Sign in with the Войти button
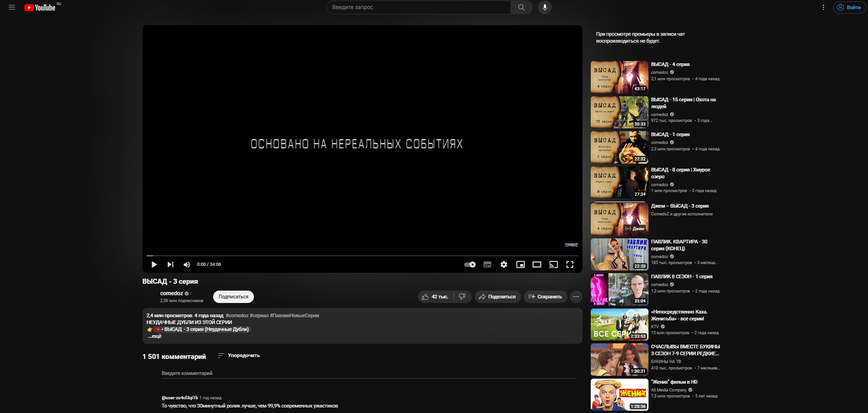This screenshot has width=868, height=413. (849, 7)
